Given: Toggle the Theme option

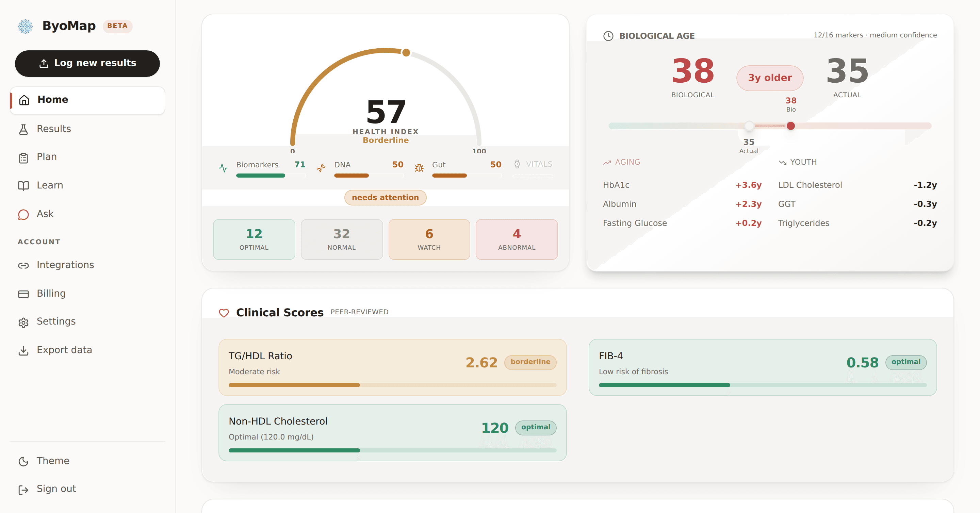Looking at the screenshot, I should click(87, 461).
